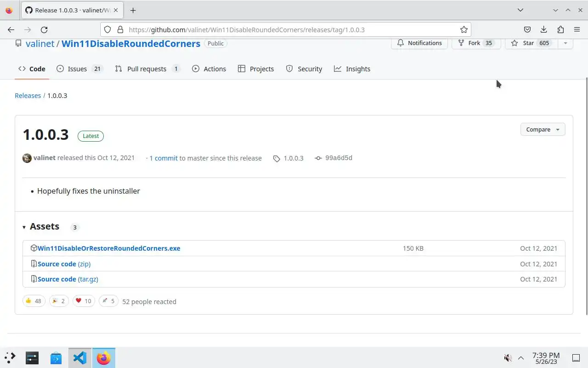Screen dimensions: 588x368
Task: Expand the system tray hidden icons arrow
Action: click(x=521, y=357)
